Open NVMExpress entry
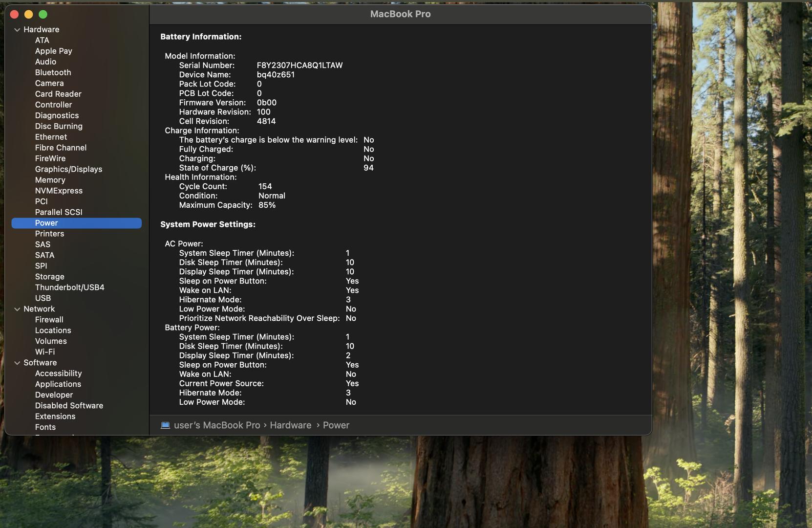This screenshot has width=812, height=528. [59, 191]
